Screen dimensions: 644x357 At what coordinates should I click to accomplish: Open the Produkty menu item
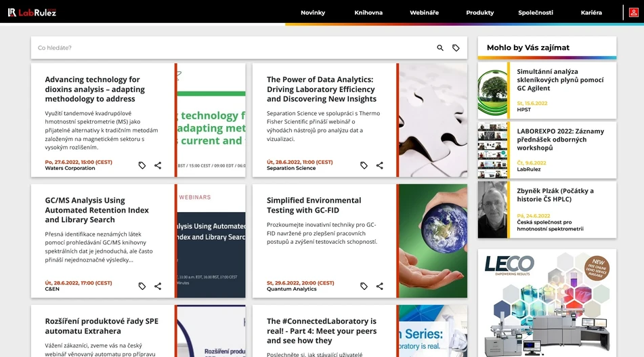[x=479, y=13]
